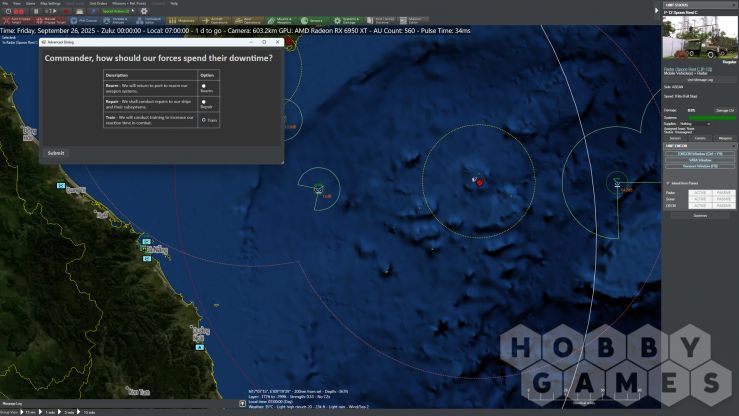Click the Auto Engage Target toolbar icon

click(x=19, y=20)
